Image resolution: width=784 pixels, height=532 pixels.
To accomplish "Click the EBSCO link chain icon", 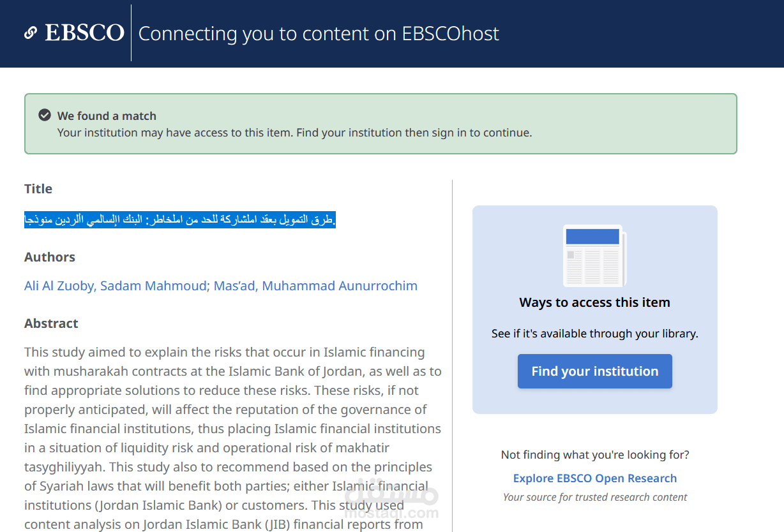I will point(30,33).
